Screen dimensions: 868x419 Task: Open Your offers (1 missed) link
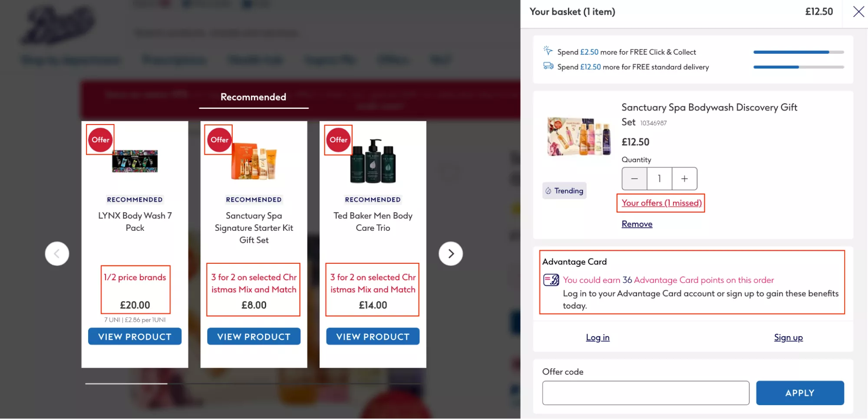click(x=661, y=203)
